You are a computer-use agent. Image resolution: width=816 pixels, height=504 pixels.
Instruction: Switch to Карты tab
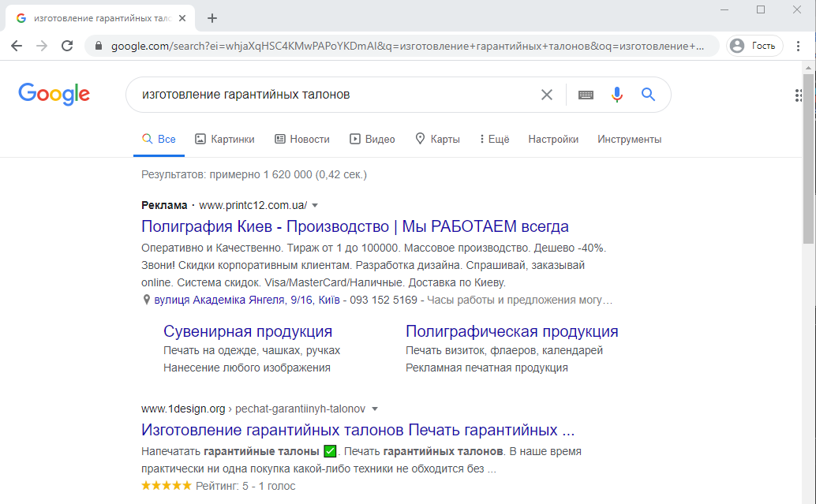coord(438,139)
